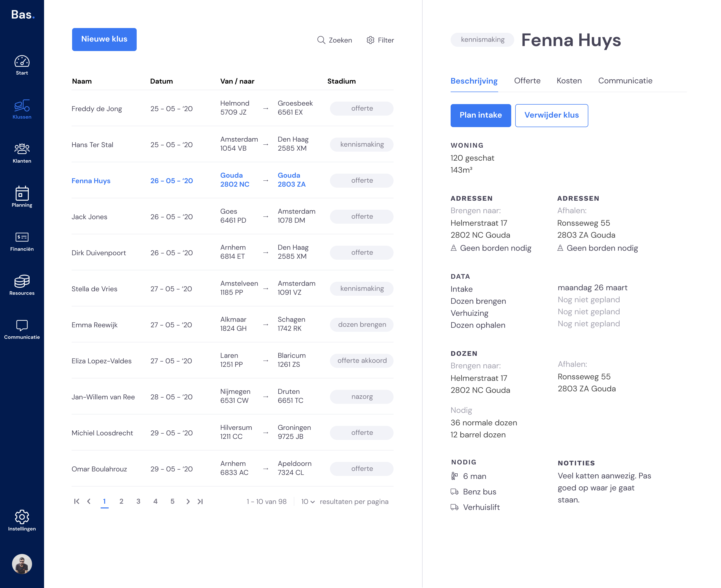
Task: Open the Klanten sidebar icon
Action: click(x=22, y=149)
